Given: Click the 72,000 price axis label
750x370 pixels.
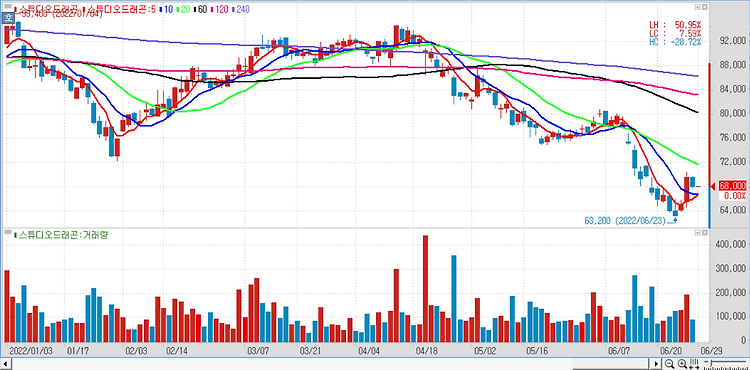Looking at the screenshot, I should click(732, 162).
